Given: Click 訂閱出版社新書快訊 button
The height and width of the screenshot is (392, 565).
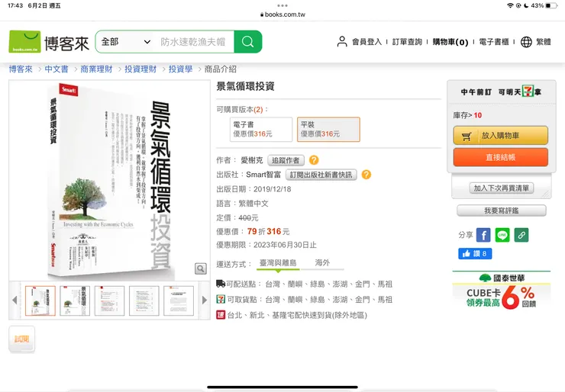Looking at the screenshot, I should click(321, 175).
